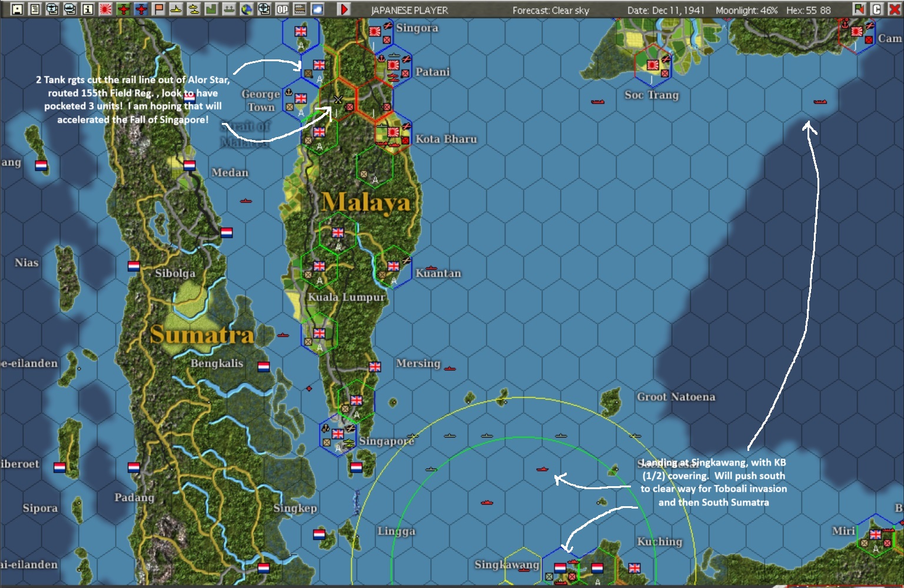Viewport: 904px width, 588px height.
Task: Click the crosshair target toolbar icon
Action: tap(264, 9)
